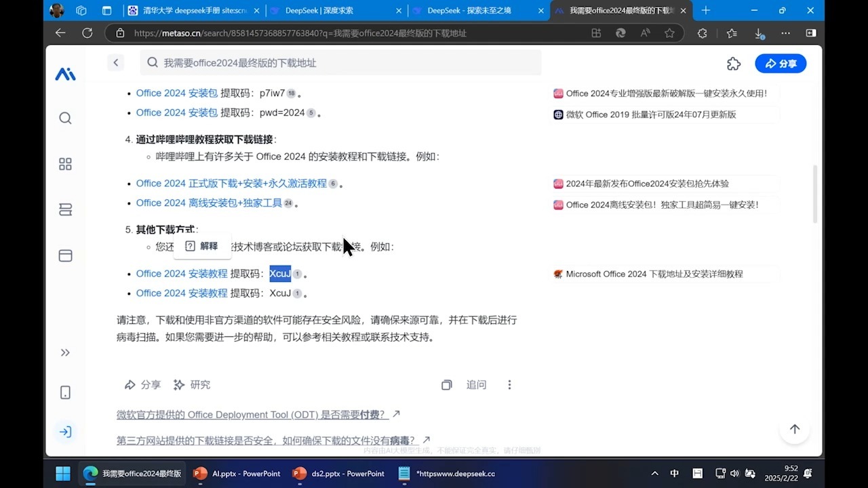Open the grid apps icon in sidebar
868x488 pixels.
point(65,164)
